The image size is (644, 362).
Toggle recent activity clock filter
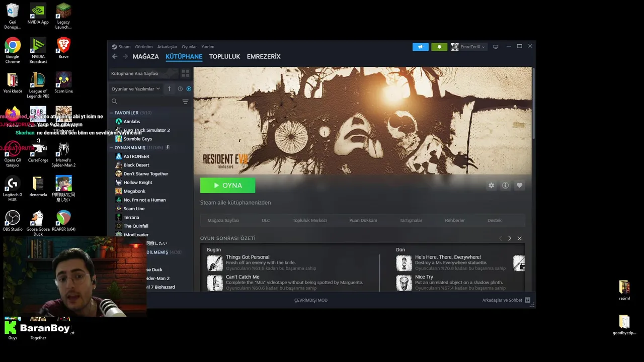[x=180, y=89]
